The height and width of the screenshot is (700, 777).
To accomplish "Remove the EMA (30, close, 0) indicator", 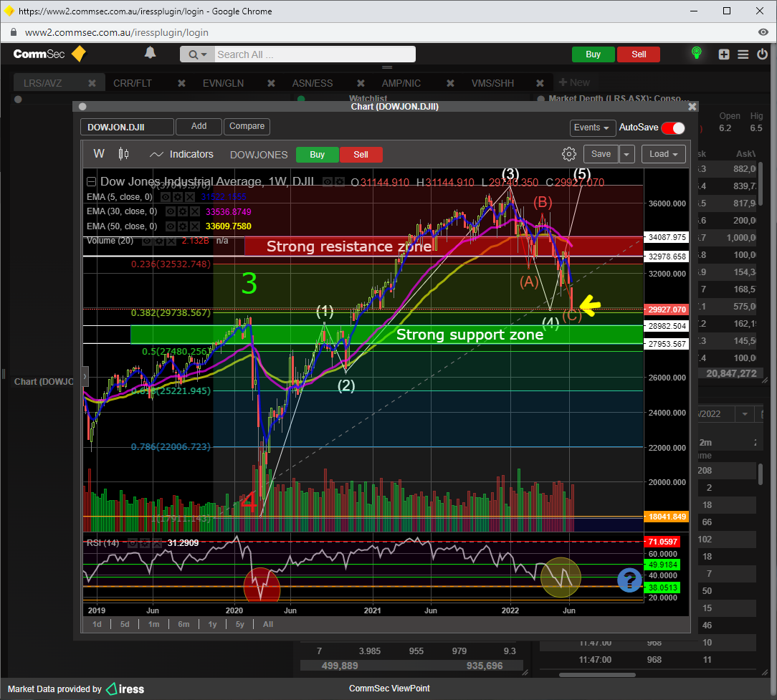I will pyautogui.click(x=195, y=211).
